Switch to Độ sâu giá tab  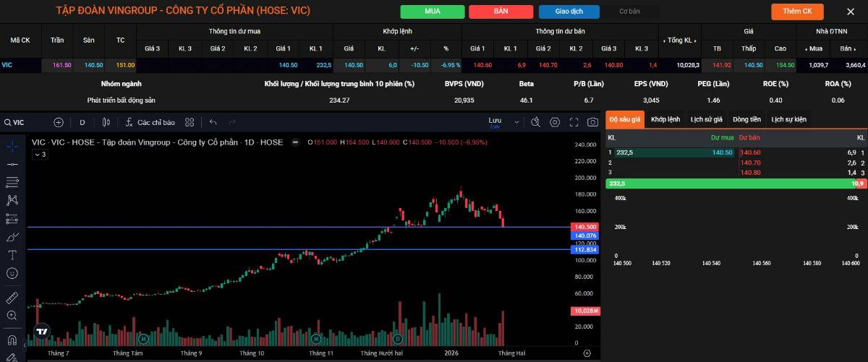click(x=625, y=119)
